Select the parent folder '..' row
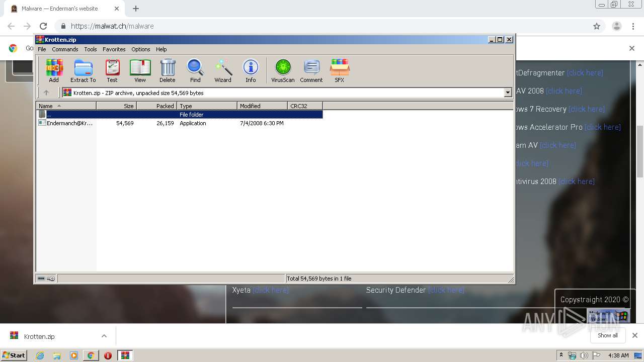 click(180, 115)
